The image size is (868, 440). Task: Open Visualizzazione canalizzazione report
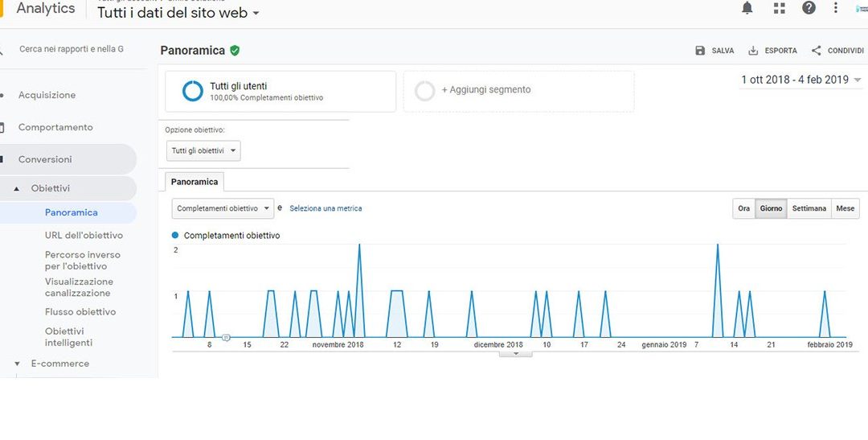coord(79,288)
